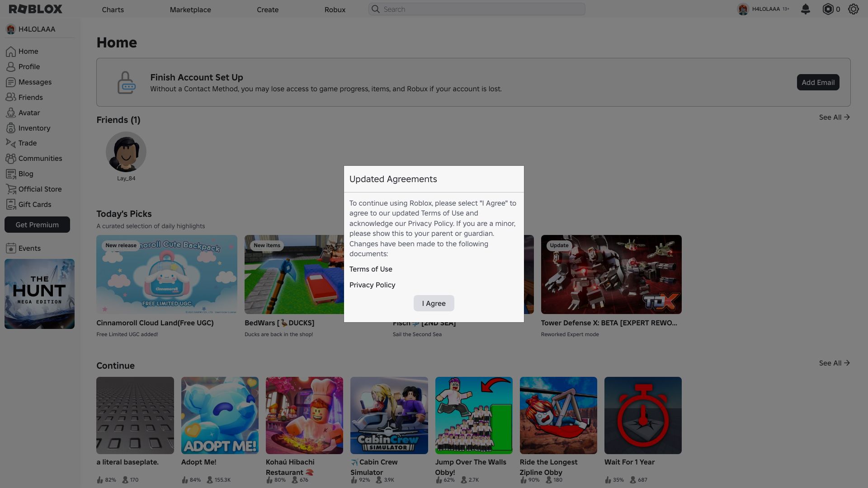This screenshot has width=868, height=488.
Task: Click See All next to Friends
Action: (835, 117)
